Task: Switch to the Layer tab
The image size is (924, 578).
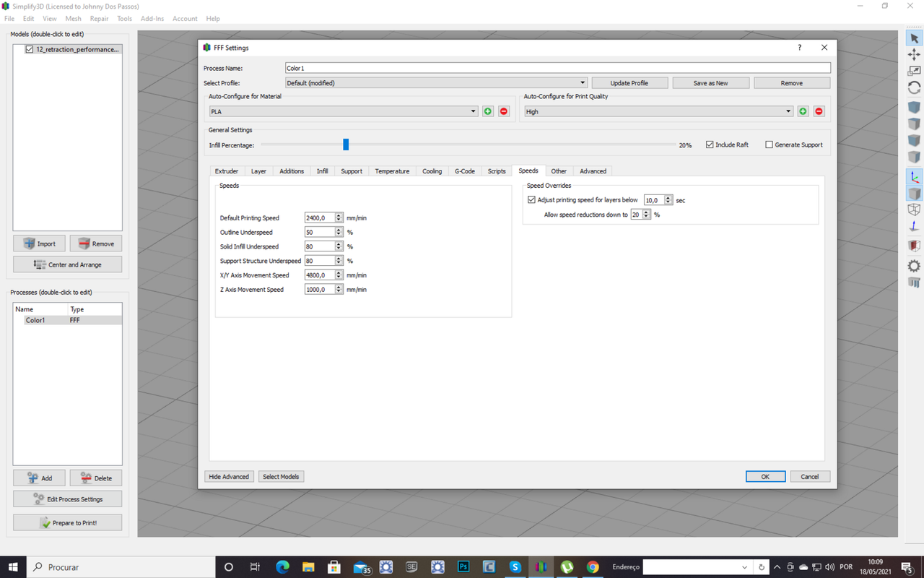Action: [x=258, y=171]
